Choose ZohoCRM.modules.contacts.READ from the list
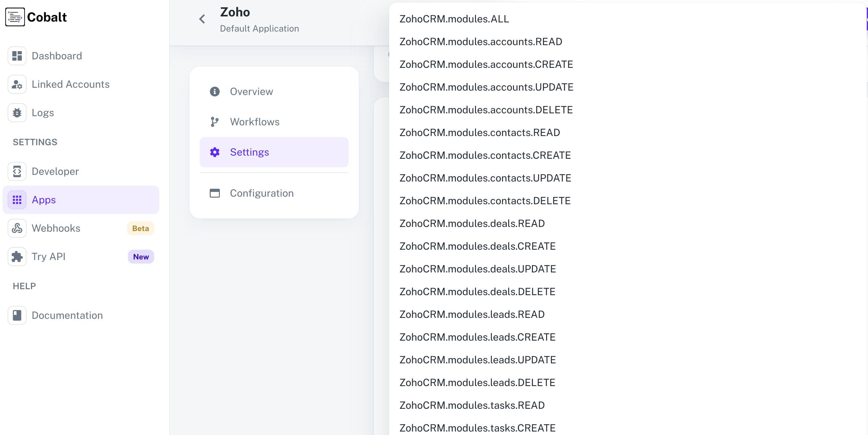The image size is (868, 435). point(479,132)
